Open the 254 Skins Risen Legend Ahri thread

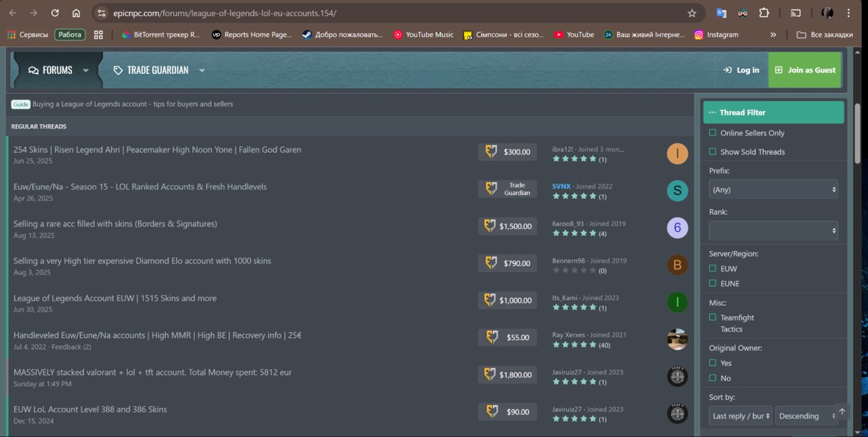157,149
